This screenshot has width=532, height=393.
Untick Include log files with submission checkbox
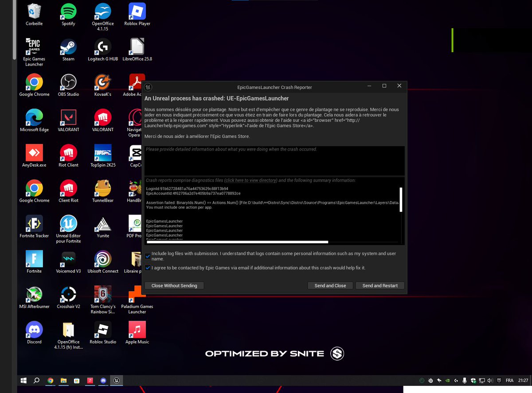click(x=148, y=256)
